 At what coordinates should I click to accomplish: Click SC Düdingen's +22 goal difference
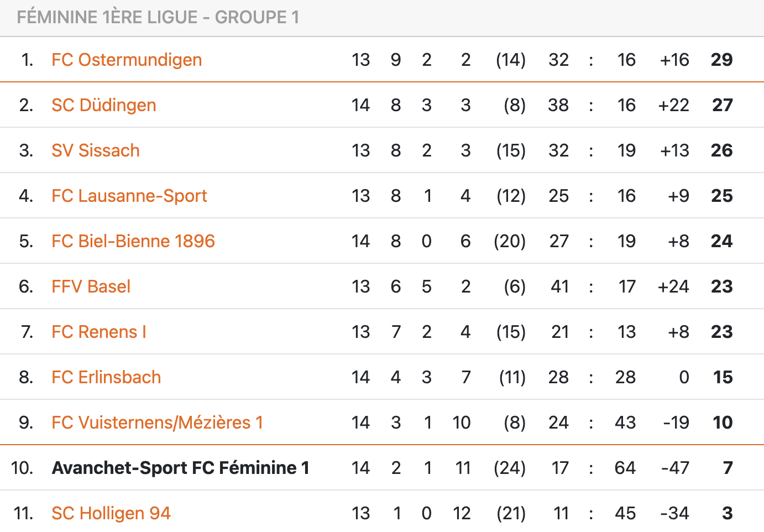673,105
